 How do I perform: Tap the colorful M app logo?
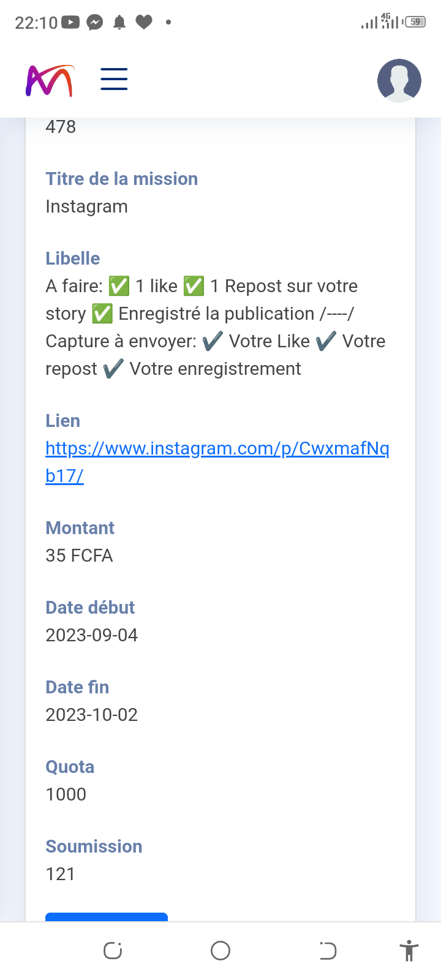point(50,80)
